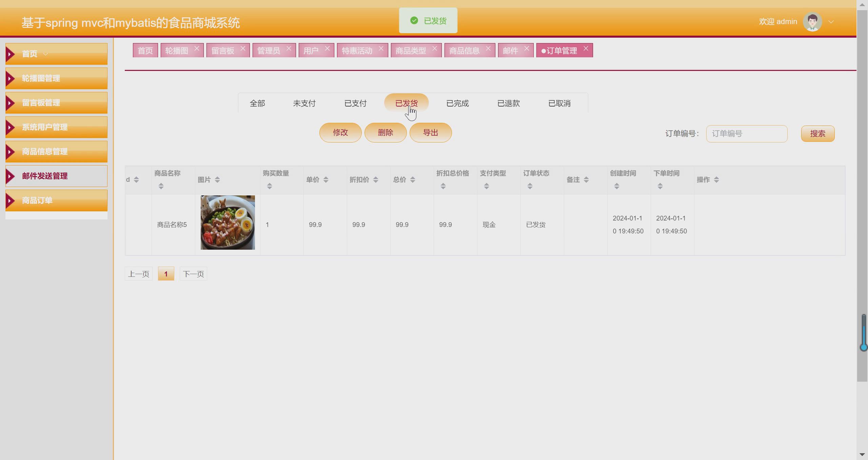Screen dimensions: 868x460
Task: Close the 订单管理 tab X icon
Action: (x=586, y=49)
